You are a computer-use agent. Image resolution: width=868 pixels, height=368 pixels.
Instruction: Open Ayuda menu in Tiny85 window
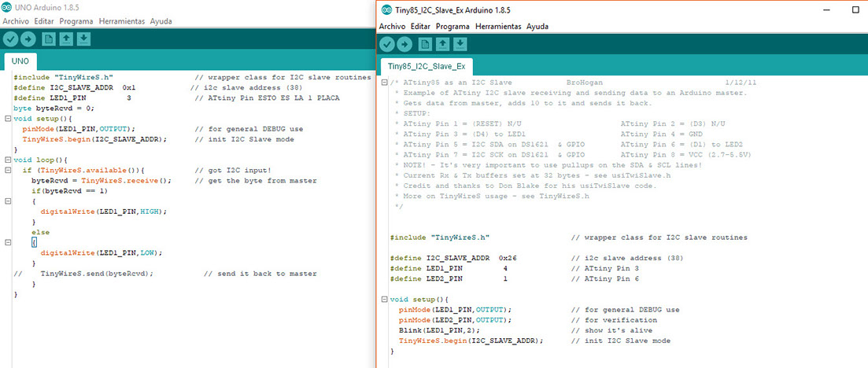click(537, 27)
